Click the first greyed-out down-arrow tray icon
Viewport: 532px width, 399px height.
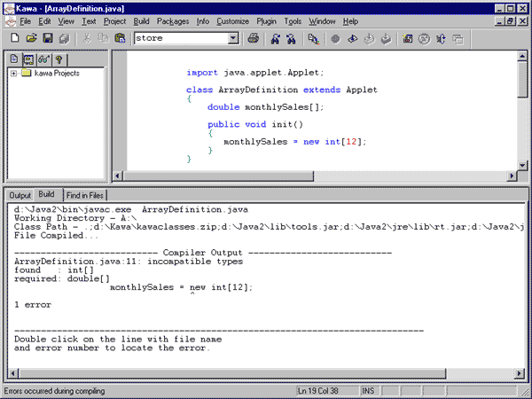(369, 39)
